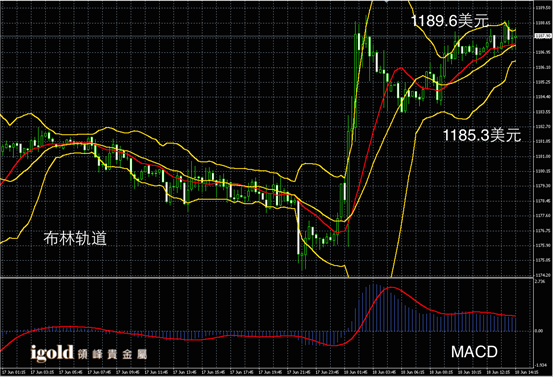Screen dimensions: 553x377
Task: Select the MACD indicator label
Action: [x=474, y=352]
